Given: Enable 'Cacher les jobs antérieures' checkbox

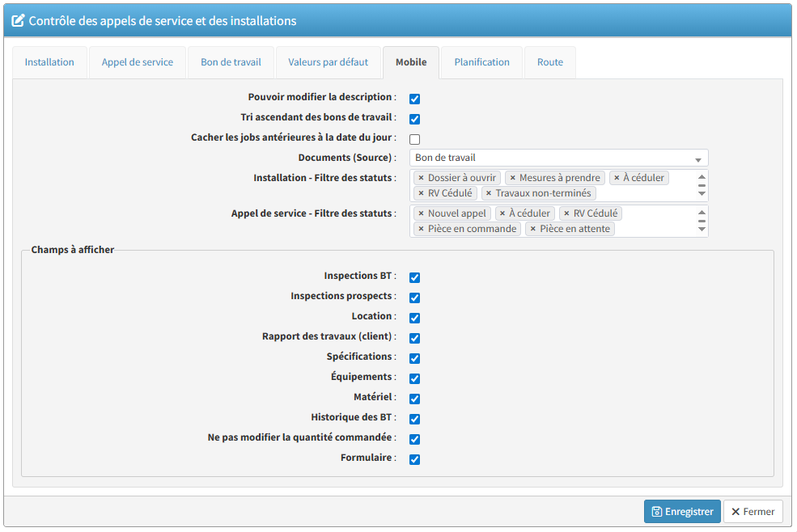Looking at the screenshot, I should pyautogui.click(x=414, y=139).
